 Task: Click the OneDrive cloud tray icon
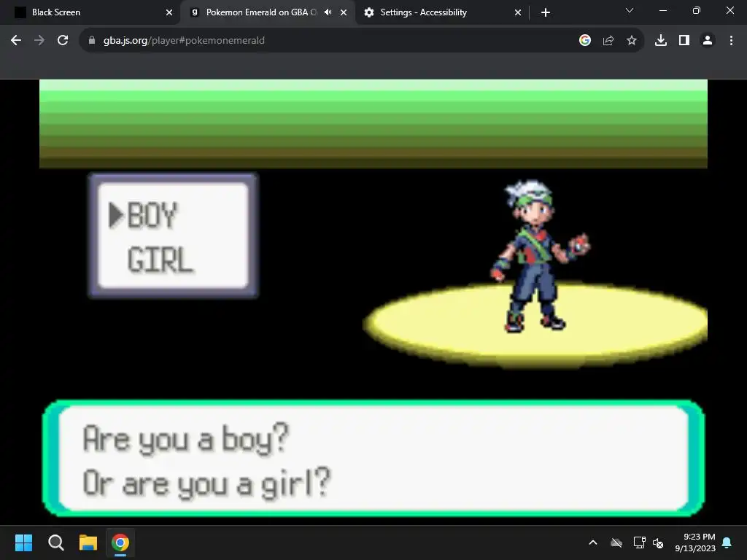click(616, 542)
